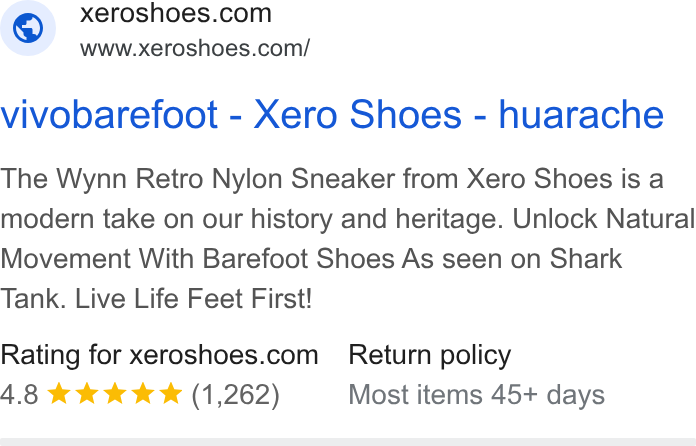696x446 pixels.
Task: Click the fifth gold rating star
Action: coord(171,394)
